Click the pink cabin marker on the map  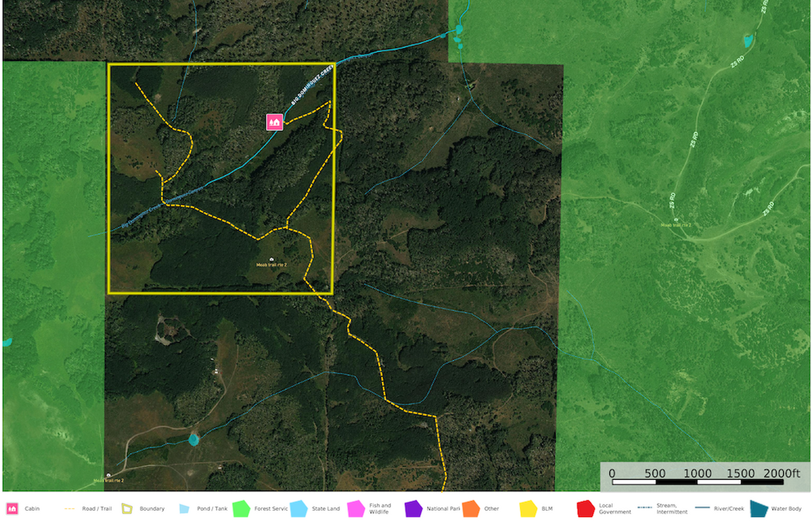coord(275,122)
